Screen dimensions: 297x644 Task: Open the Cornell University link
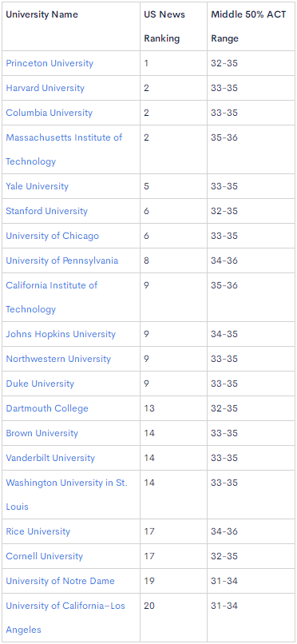[44, 556]
